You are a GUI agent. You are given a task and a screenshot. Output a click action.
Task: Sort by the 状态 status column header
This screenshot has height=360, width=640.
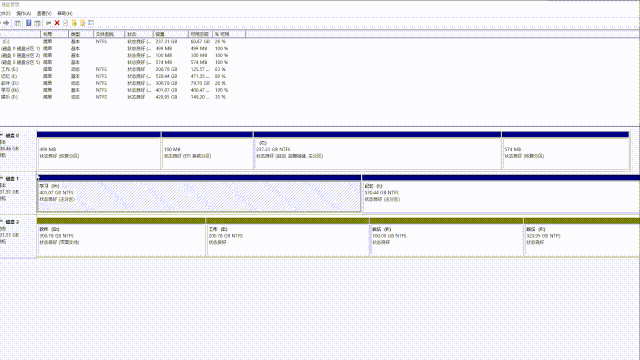point(139,34)
